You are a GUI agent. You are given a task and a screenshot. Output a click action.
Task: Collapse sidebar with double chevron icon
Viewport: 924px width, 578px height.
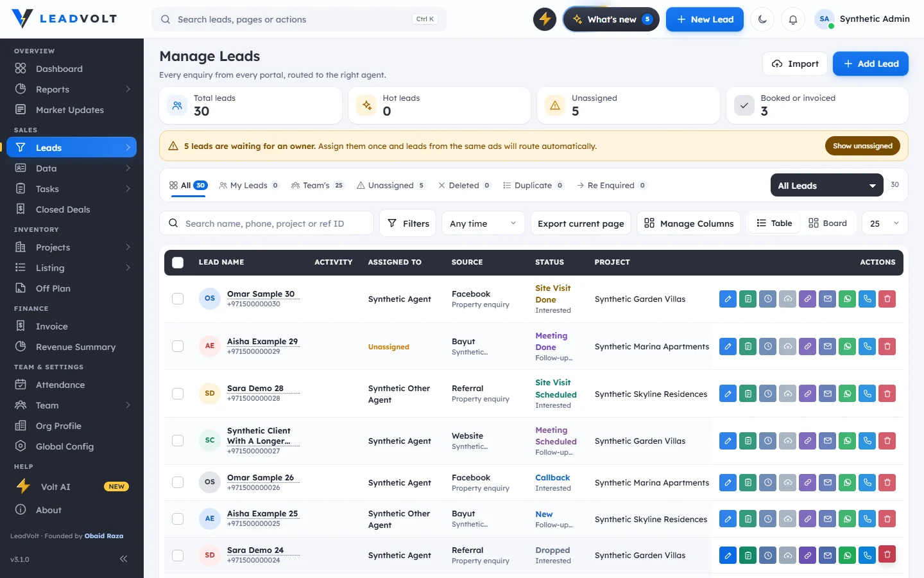tap(123, 559)
